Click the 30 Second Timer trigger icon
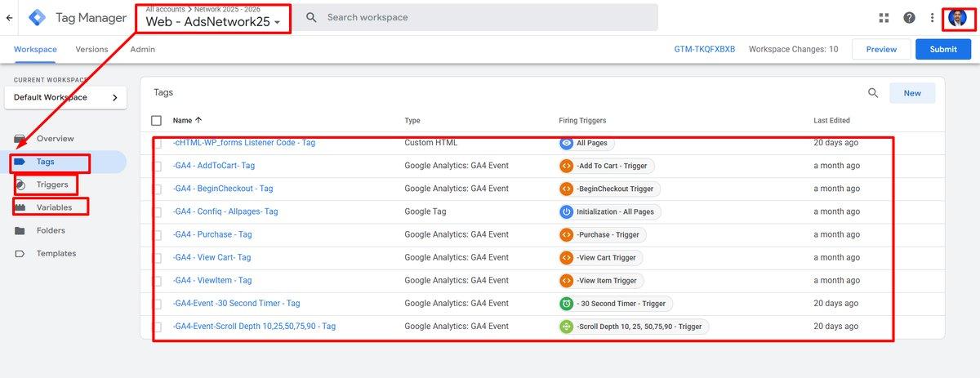 coord(566,303)
